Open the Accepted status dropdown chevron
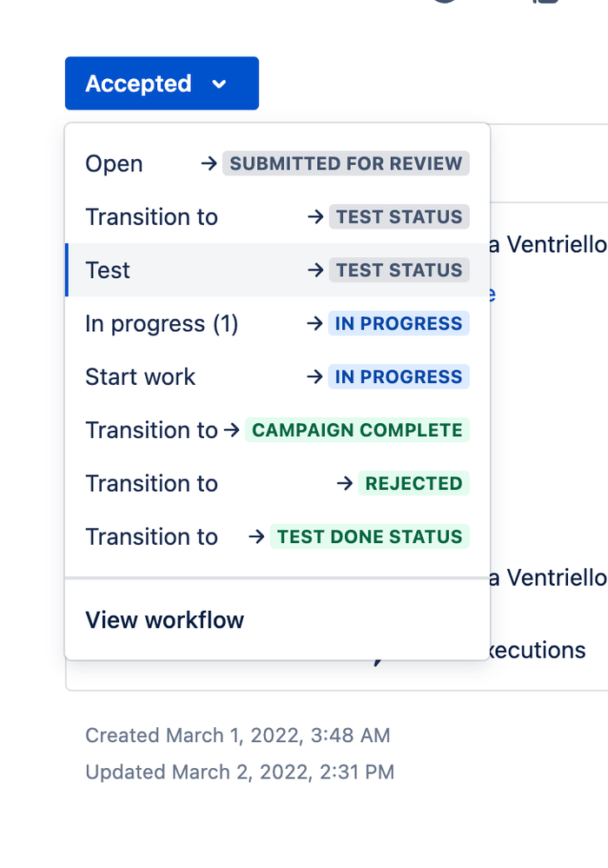The image size is (608, 868). tap(220, 83)
